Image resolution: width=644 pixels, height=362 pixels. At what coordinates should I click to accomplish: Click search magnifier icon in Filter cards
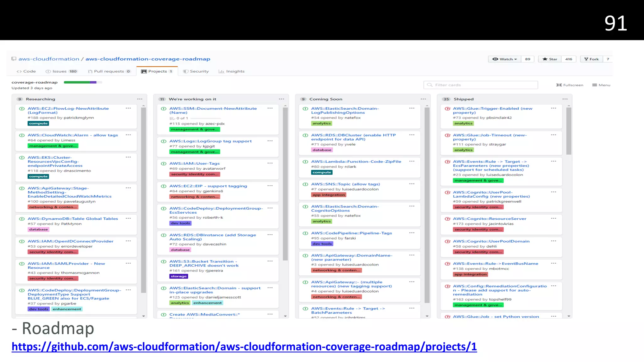[430, 85]
